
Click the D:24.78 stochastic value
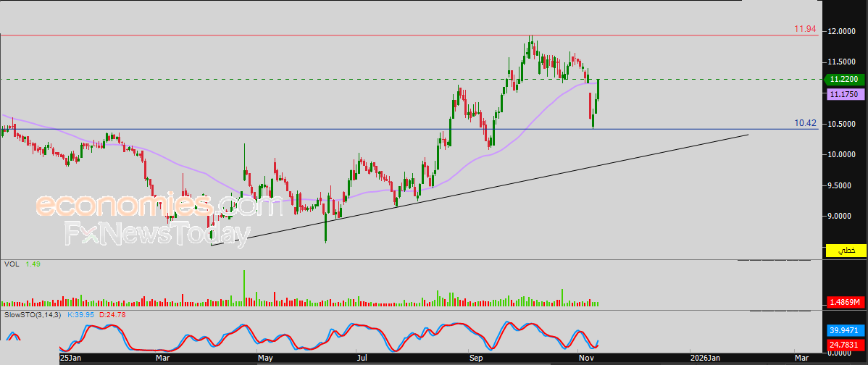click(114, 315)
